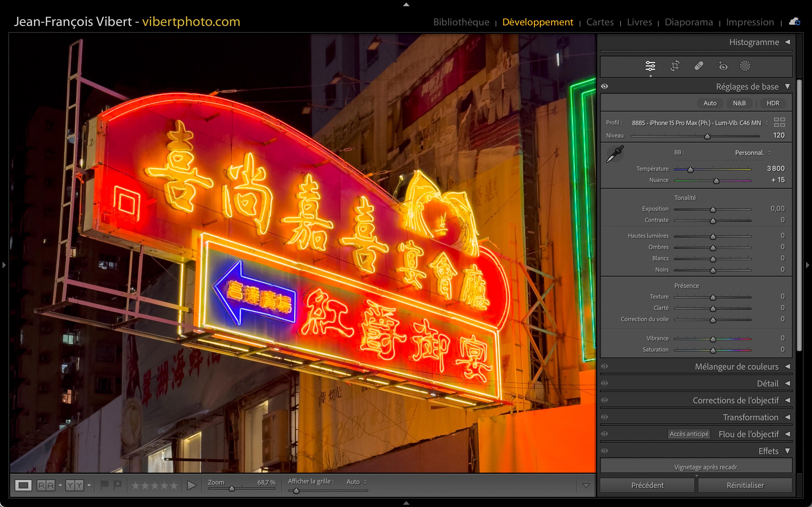Image resolution: width=812 pixels, height=507 pixels.
Task: Select the Crop and rotate tool icon
Action: pyautogui.click(x=675, y=66)
